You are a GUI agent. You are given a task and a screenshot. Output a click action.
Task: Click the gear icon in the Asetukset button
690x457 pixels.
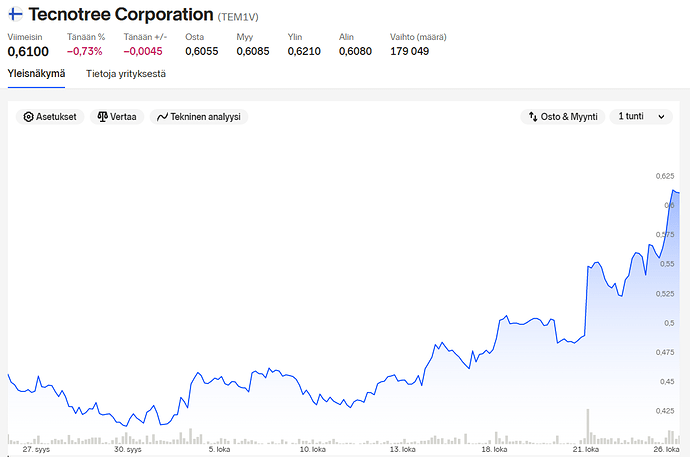coord(28,117)
